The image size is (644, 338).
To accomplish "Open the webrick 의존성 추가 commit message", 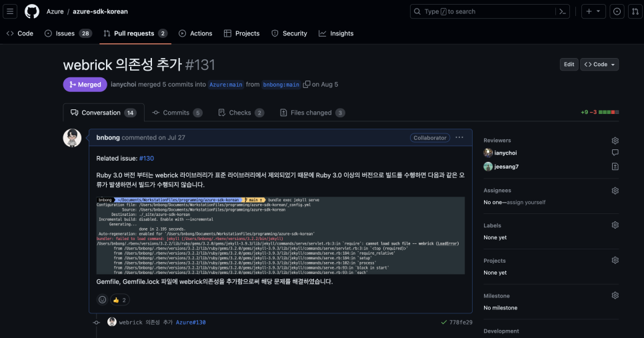I will [146, 323].
